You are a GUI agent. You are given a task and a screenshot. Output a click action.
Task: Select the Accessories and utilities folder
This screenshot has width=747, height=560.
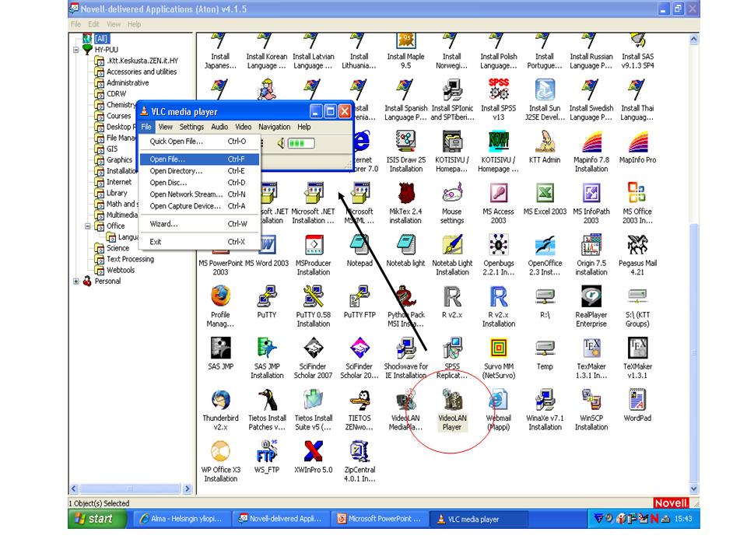click(x=142, y=72)
